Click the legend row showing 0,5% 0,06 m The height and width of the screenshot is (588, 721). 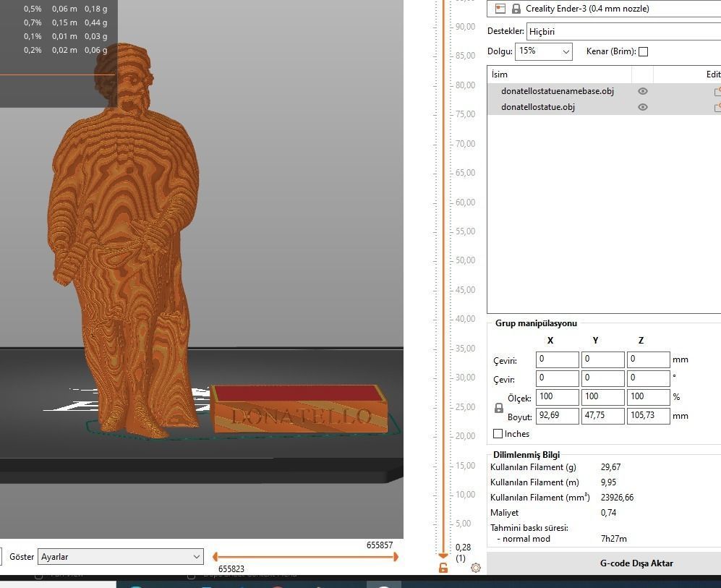(65, 9)
